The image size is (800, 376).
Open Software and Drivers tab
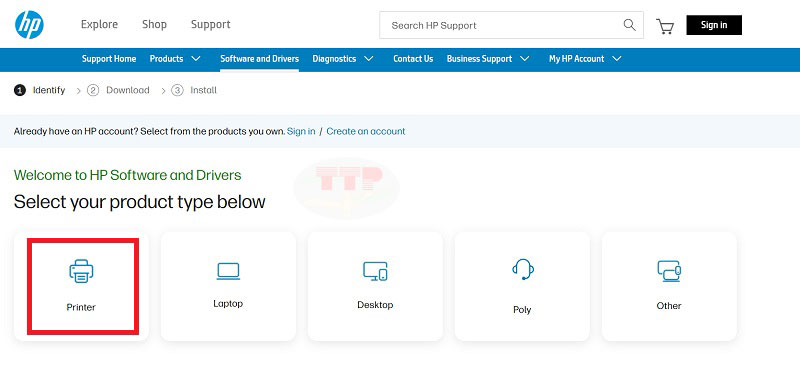pos(260,59)
